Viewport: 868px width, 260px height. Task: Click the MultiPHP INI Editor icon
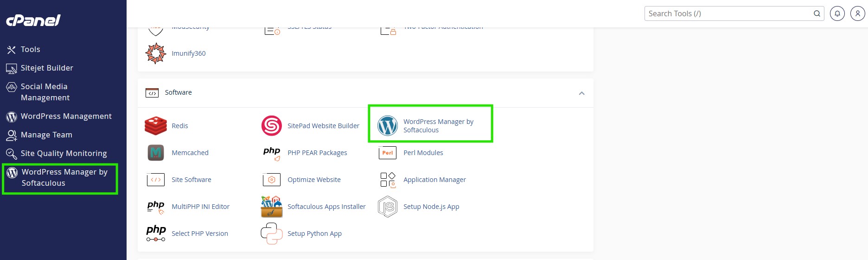156,207
